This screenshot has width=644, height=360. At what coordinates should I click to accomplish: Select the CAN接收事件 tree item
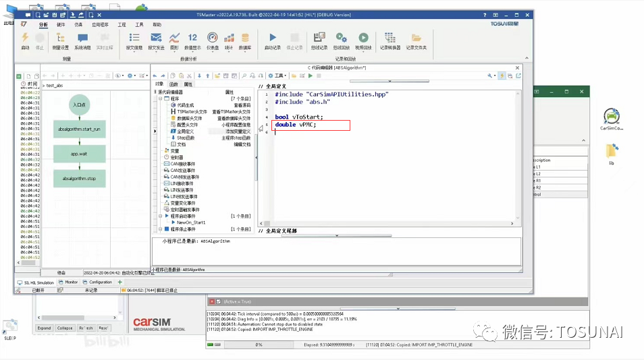[x=183, y=164]
